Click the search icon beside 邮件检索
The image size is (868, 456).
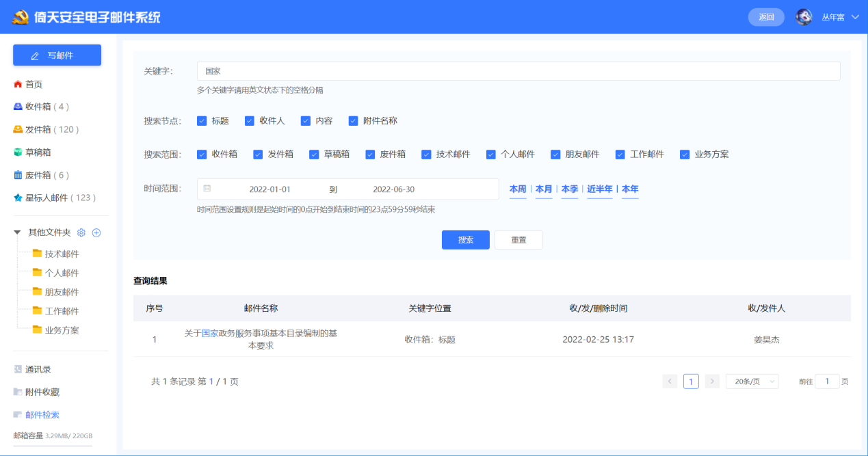point(18,414)
